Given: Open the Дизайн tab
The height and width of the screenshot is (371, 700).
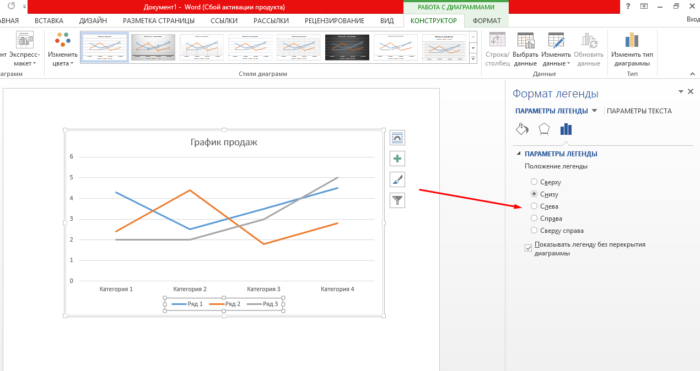Looking at the screenshot, I should (93, 21).
